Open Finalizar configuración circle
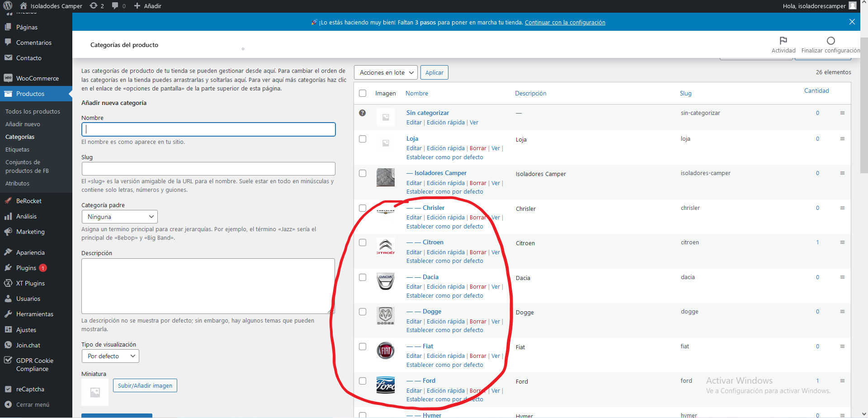 click(x=830, y=45)
